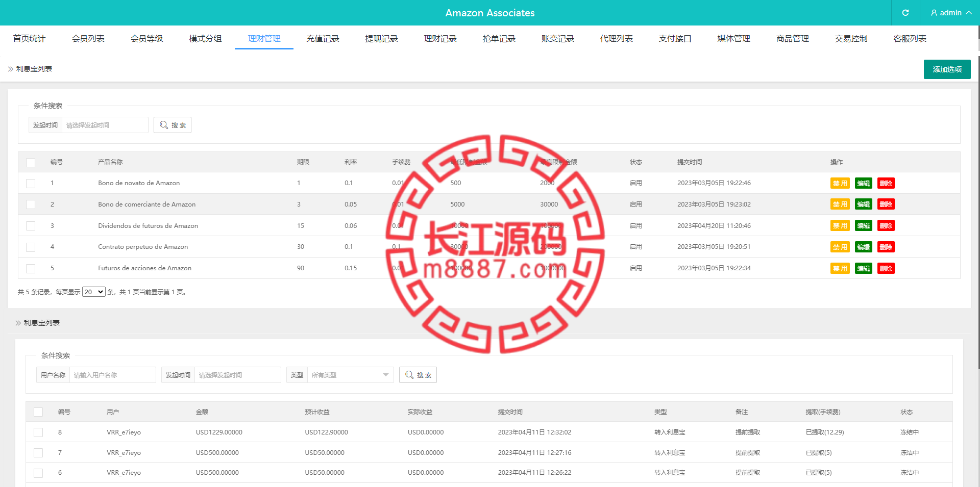
Task: Edit Futuros de acciones de Amazon
Action: tap(864, 269)
